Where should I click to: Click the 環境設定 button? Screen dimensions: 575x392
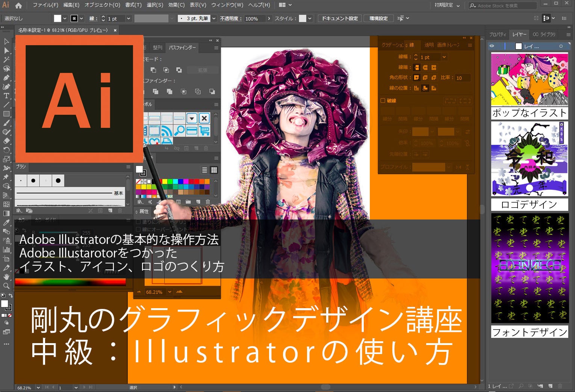(378, 18)
